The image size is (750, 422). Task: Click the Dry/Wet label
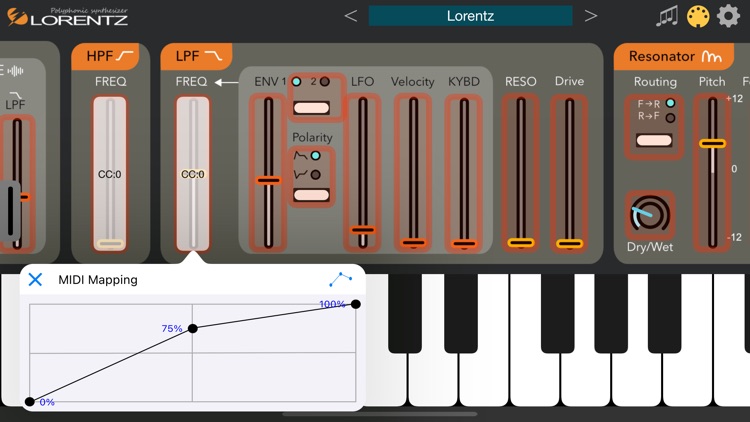click(650, 247)
